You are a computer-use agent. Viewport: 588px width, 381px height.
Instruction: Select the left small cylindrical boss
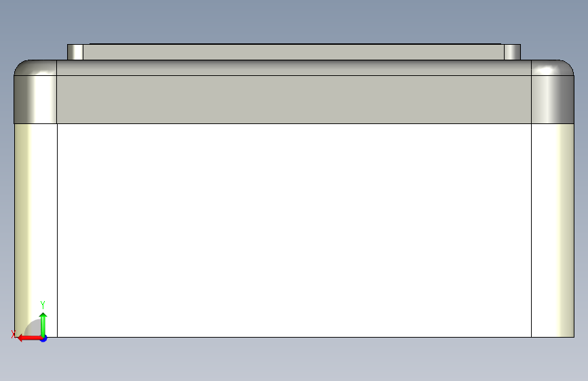[x=75, y=52]
